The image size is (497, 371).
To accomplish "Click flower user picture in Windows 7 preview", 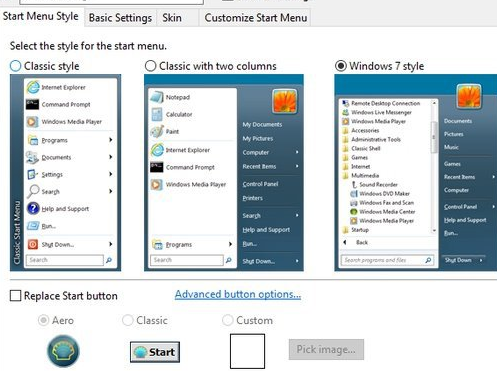I will click(469, 96).
